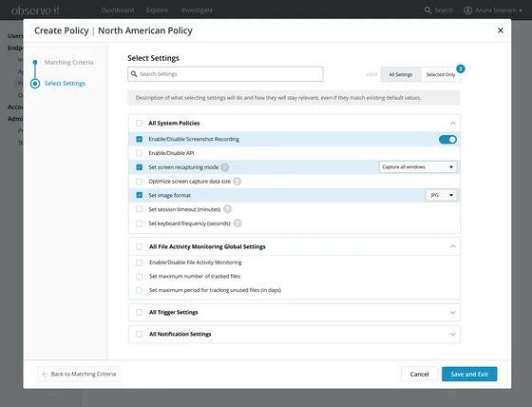Screen dimensions: 532x407
Task: Click Select Settings heading text
Action: pos(153,58)
